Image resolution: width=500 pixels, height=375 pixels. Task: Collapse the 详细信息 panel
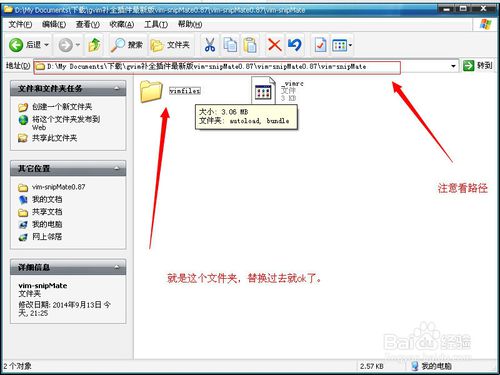click(x=117, y=267)
